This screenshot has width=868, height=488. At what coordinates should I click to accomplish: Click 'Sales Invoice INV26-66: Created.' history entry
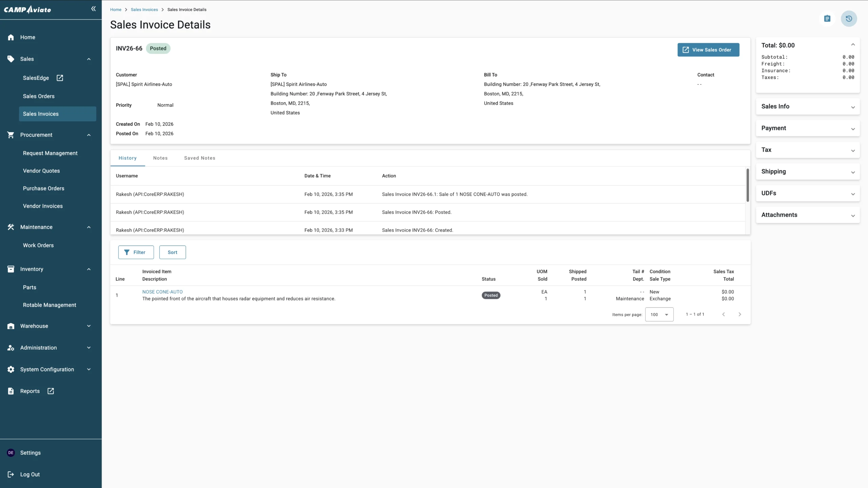[x=417, y=230]
